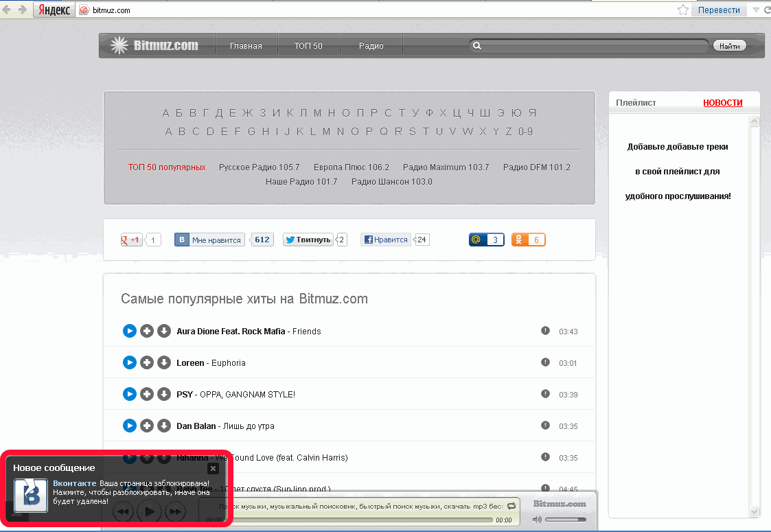
Task: Add Loreen – Euphoria to playlist
Action: (146, 362)
